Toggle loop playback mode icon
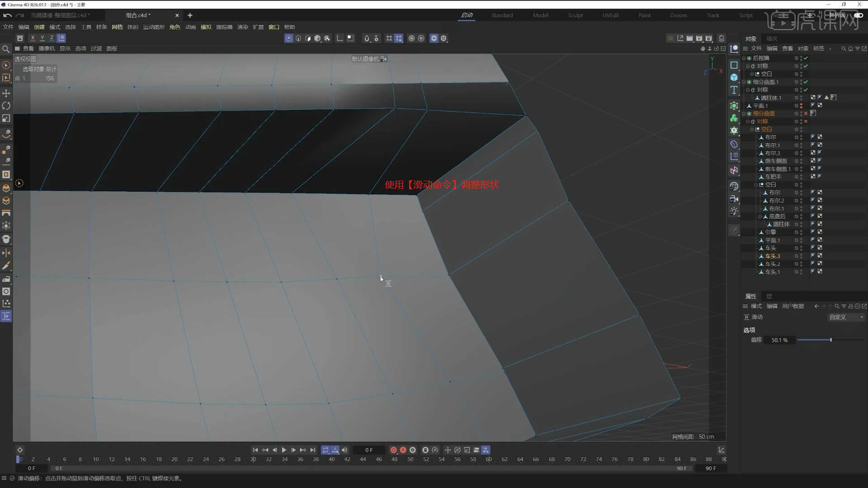 pos(325,450)
